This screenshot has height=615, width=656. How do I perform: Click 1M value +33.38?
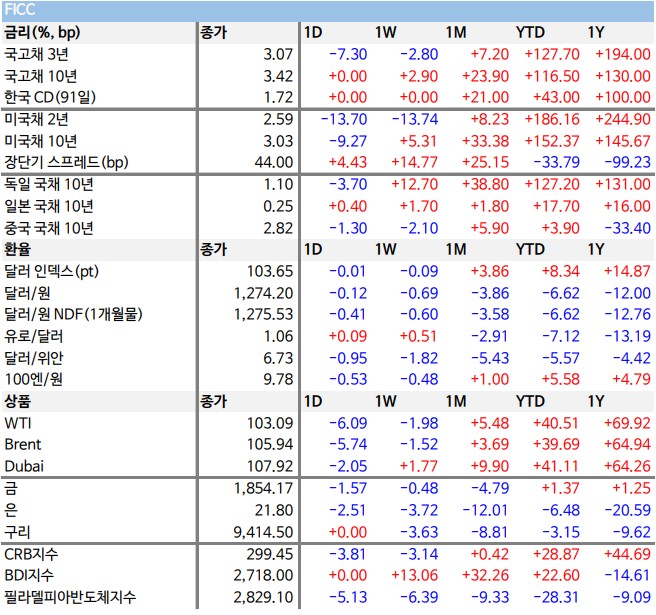tap(485, 141)
